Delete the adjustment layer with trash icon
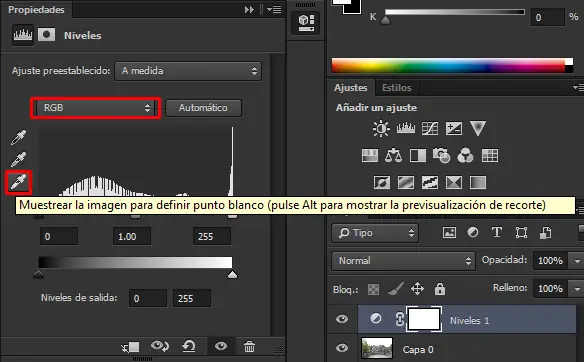This screenshot has width=584, height=362. [x=249, y=346]
